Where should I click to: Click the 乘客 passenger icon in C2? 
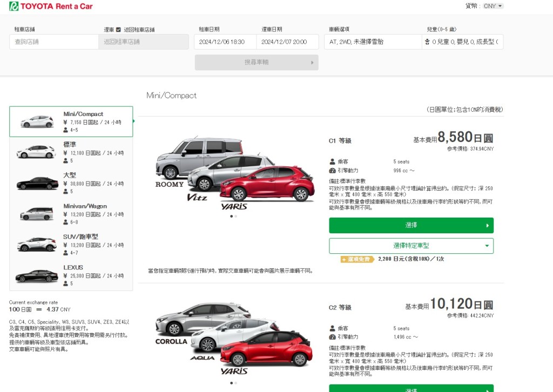(332, 328)
